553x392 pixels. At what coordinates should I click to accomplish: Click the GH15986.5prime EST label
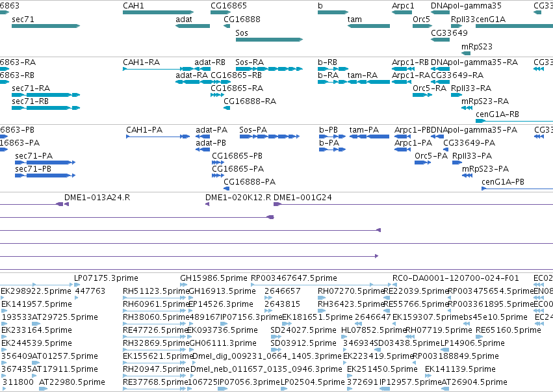[214, 278]
